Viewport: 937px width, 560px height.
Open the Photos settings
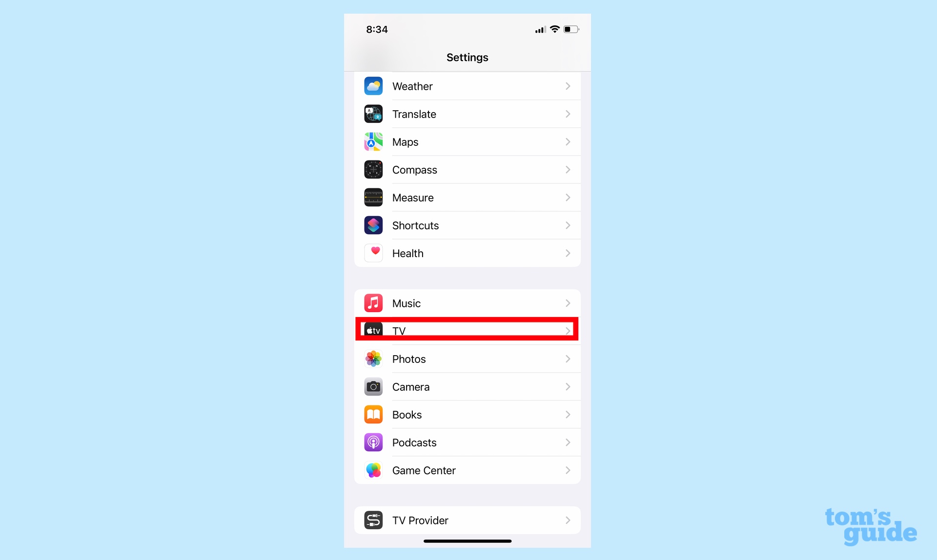(x=467, y=359)
